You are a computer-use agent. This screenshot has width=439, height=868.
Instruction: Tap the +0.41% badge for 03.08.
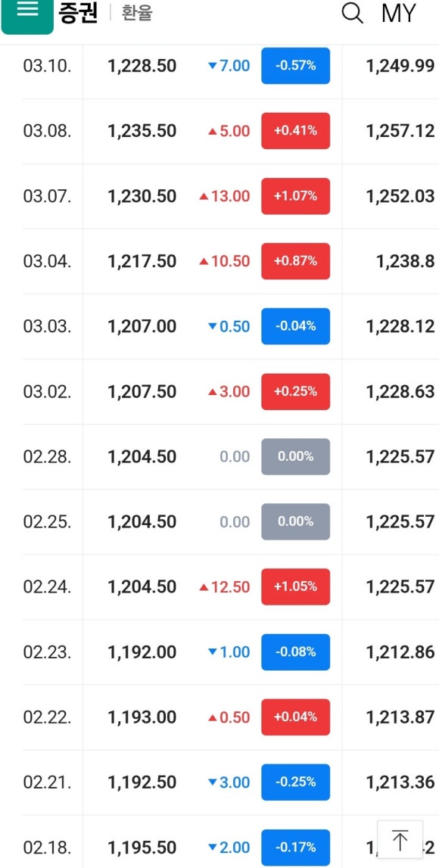click(x=296, y=131)
